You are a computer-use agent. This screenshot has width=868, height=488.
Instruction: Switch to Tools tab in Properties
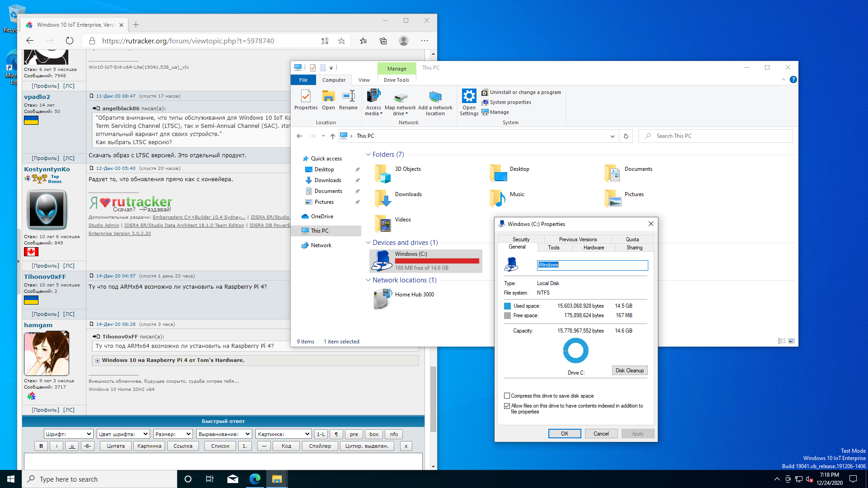pyautogui.click(x=553, y=248)
